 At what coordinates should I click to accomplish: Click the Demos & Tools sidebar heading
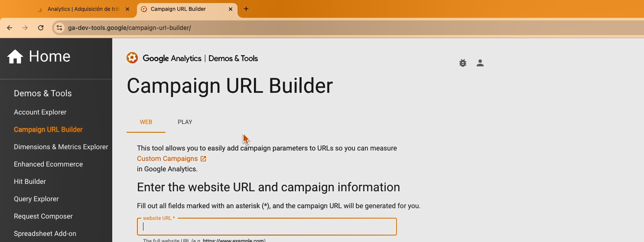tap(43, 93)
